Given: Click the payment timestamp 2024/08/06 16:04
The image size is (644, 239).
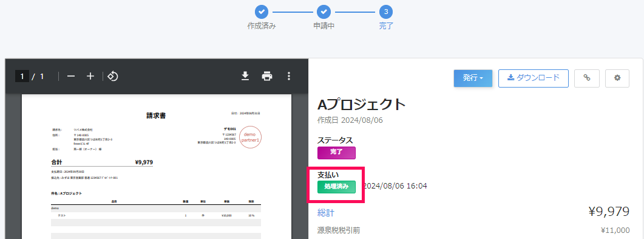Looking at the screenshot, I should point(396,186).
